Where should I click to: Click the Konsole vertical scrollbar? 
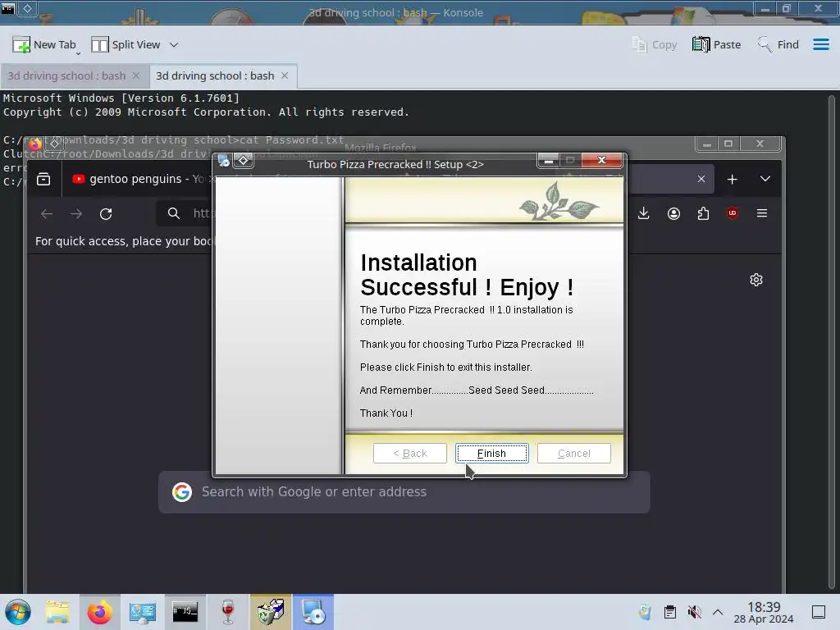coord(832,343)
